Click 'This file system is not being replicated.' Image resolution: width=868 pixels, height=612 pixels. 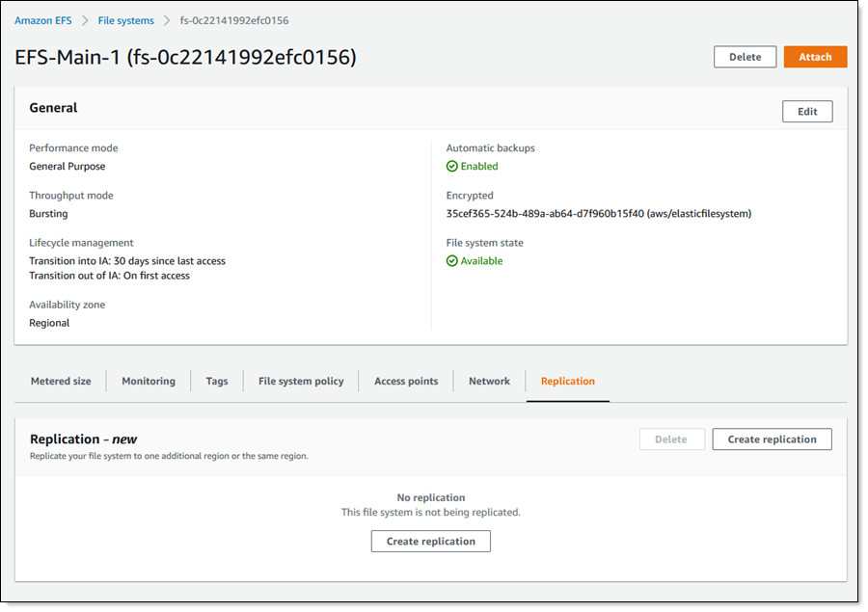pyautogui.click(x=431, y=513)
